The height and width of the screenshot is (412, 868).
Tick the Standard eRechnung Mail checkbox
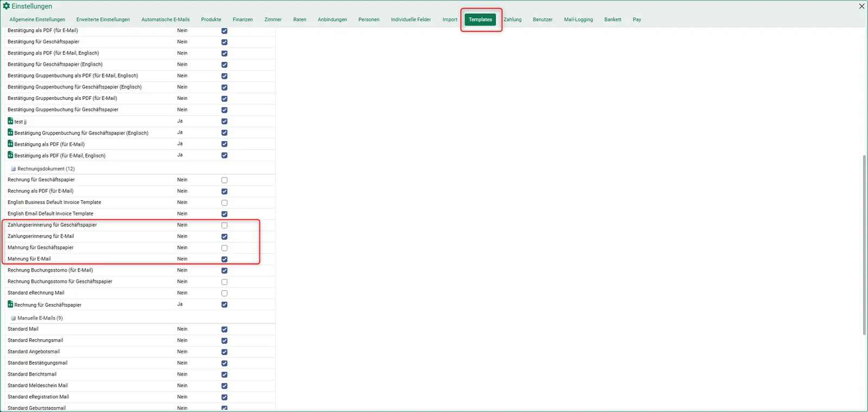coord(225,293)
